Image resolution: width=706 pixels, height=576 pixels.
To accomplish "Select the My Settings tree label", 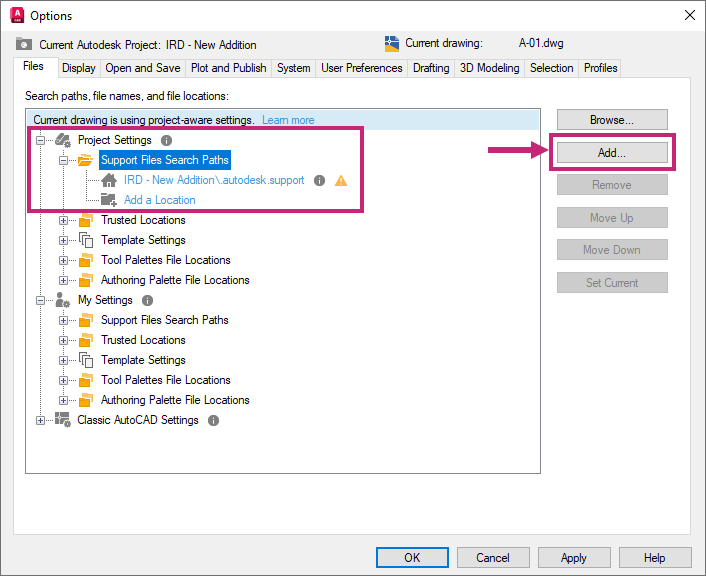I will [x=105, y=300].
